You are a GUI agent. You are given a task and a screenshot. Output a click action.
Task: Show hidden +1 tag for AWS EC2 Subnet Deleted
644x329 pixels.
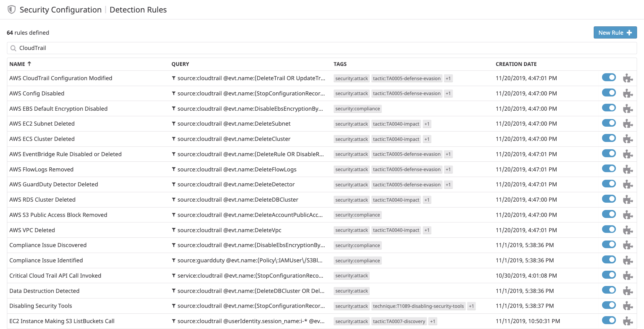pos(427,124)
